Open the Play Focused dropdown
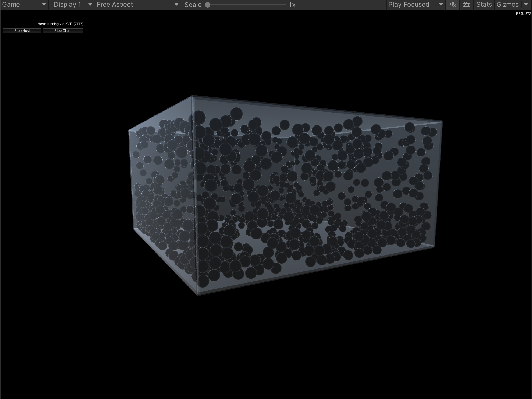The width and height of the screenshot is (532, 399). [415, 5]
